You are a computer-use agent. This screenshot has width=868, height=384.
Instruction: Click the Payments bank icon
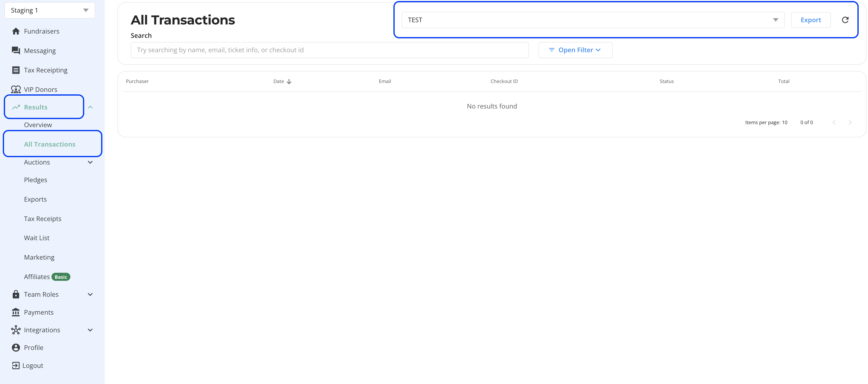[x=16, y=312]
